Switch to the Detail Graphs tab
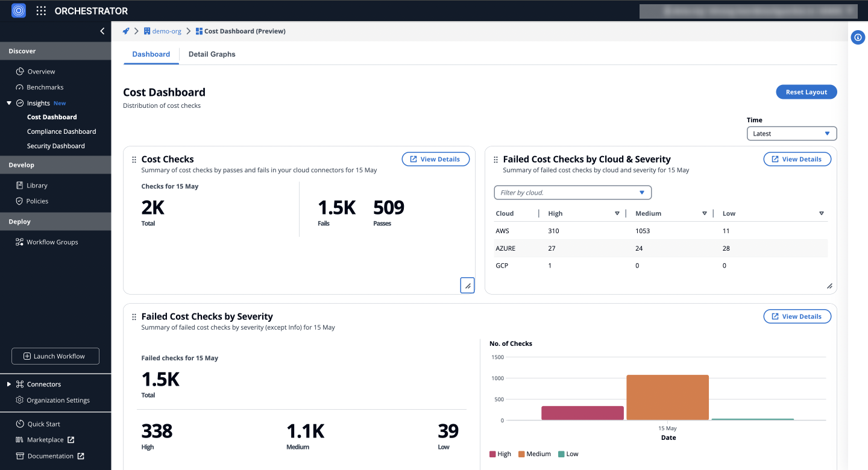Viewport: 868px width, 470px height. (212, 54)
